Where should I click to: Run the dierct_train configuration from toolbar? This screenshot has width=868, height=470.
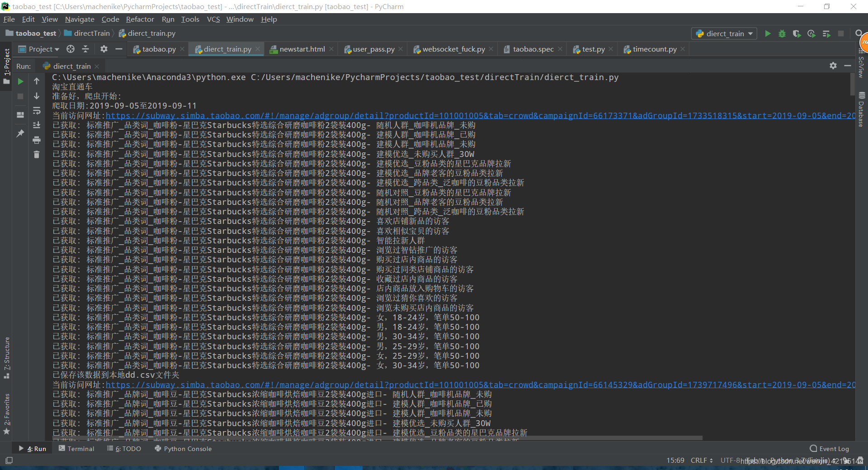(768, 33)
